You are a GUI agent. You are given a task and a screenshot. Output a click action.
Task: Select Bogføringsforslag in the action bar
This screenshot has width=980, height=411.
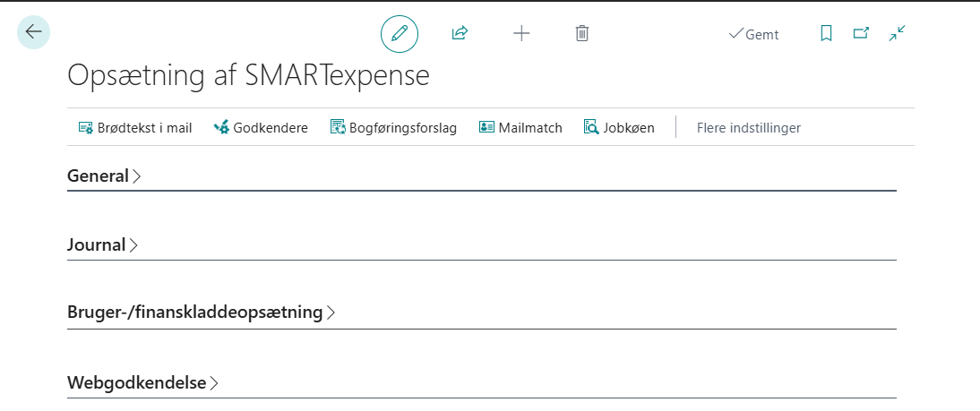(393, 127)
